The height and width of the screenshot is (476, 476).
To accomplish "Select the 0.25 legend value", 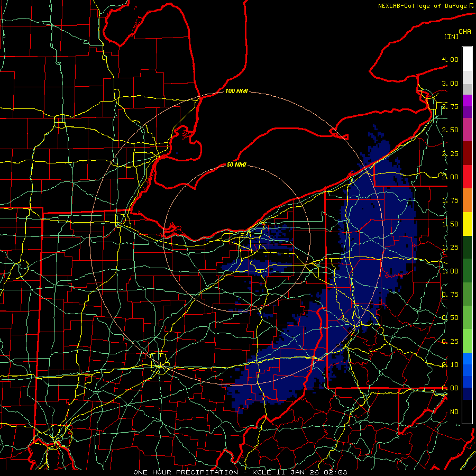I will click(450, 342).
